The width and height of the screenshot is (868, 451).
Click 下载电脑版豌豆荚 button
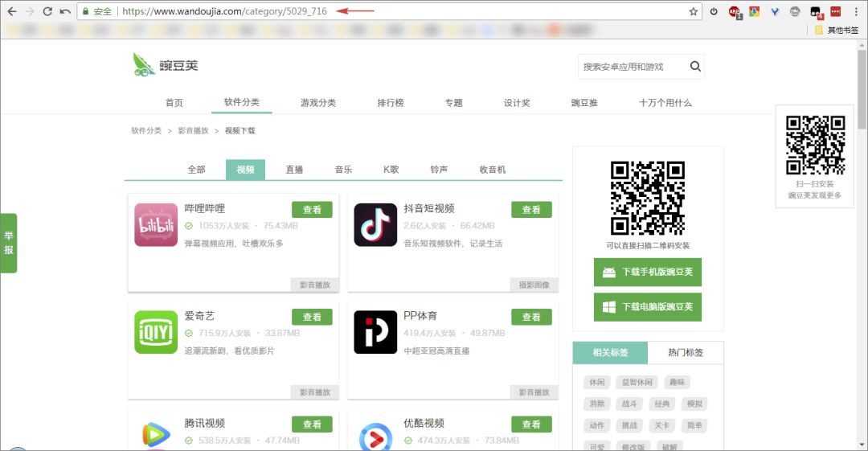pos(648,307)
